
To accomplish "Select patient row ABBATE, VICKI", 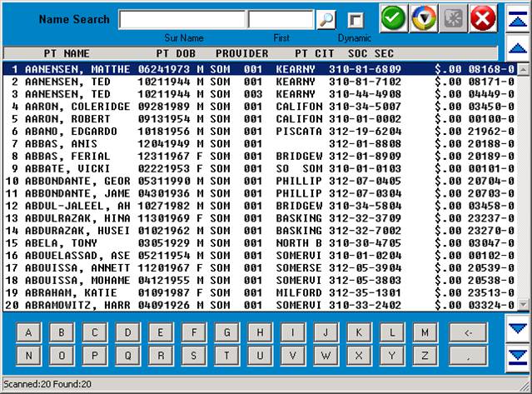I will (x=250, y=169).
